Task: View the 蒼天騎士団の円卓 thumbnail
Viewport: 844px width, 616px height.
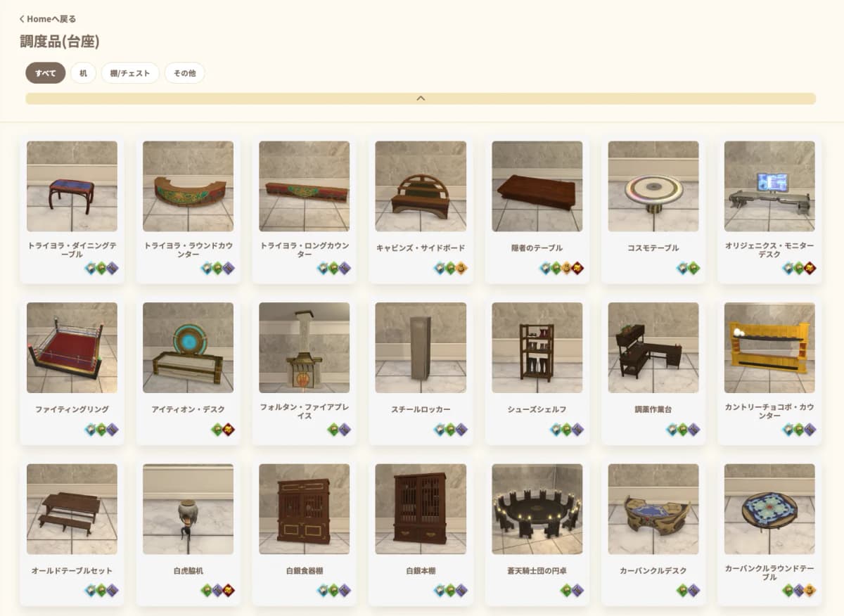Action: [537, 508]
